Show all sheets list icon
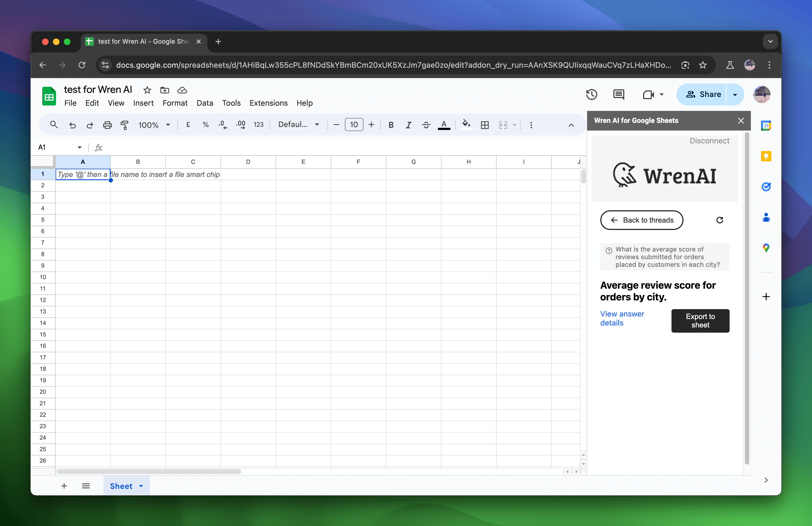812x526 pixels. pos(86,486)
